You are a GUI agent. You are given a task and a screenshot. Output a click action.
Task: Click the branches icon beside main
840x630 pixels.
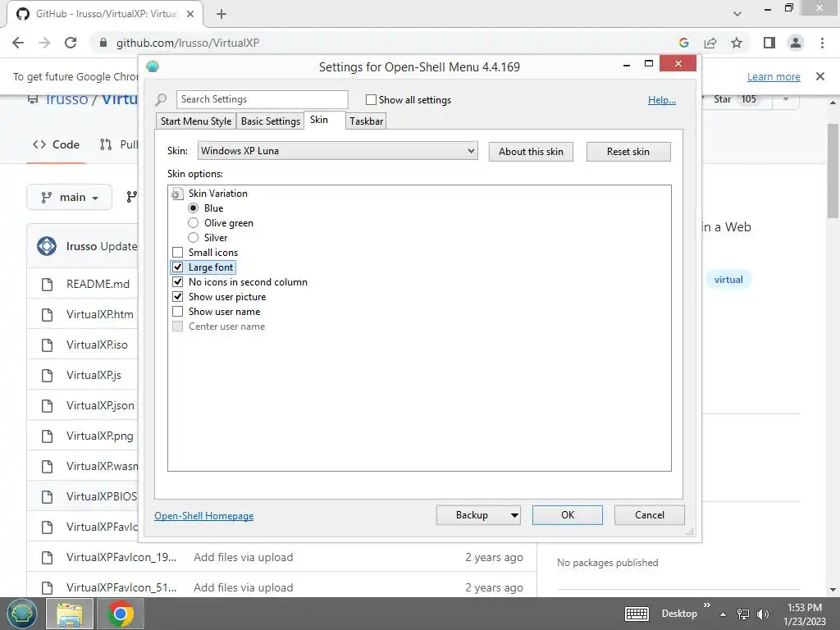click(x=132, y=197)
